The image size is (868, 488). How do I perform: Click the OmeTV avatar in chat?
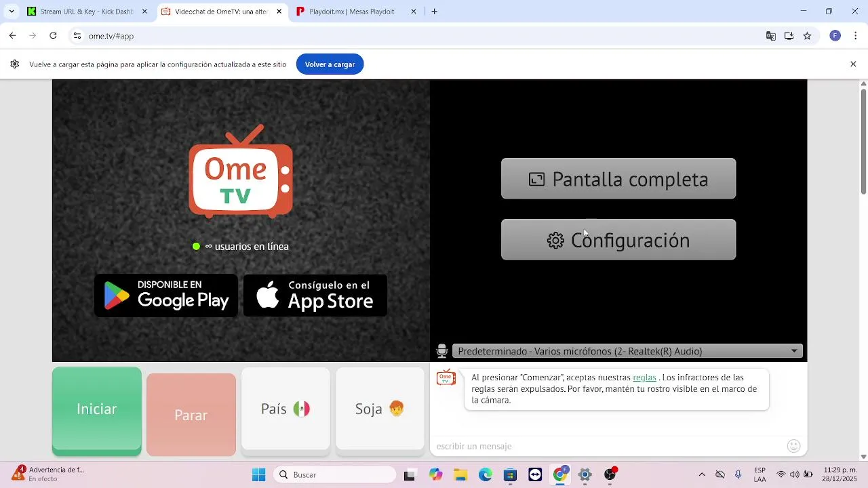(446, 378)
